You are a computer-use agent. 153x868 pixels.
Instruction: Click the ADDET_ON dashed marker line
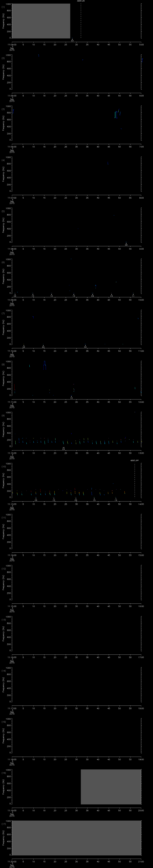pyautogui.click(x=81, y=20)
